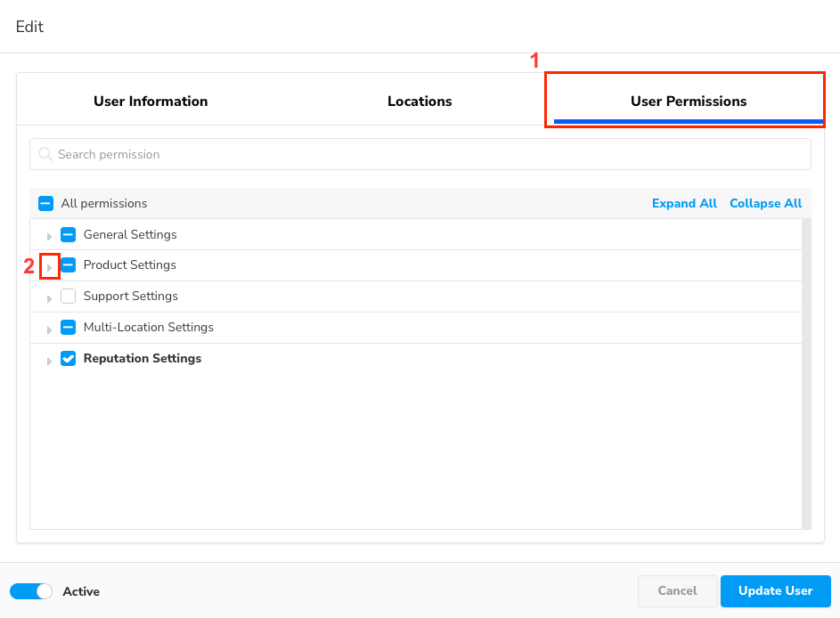Toggle the All permissions checkbox

45,203
